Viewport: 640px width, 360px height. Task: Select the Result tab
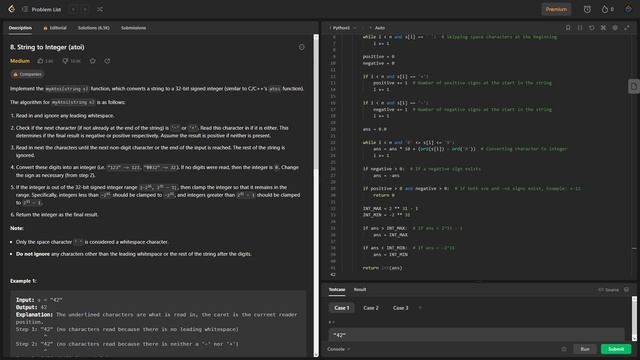[x=360, y=290]
